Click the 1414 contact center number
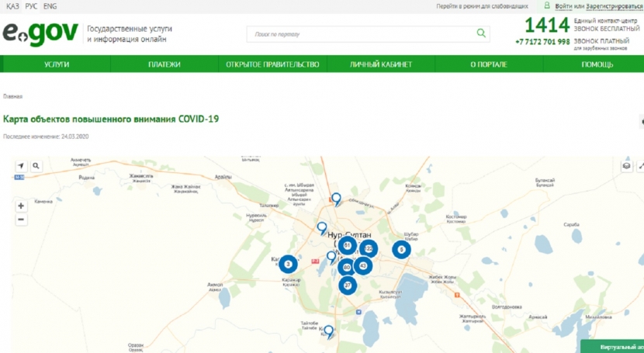Viewport: 644px width, 353px height. [x=547, y=25]
